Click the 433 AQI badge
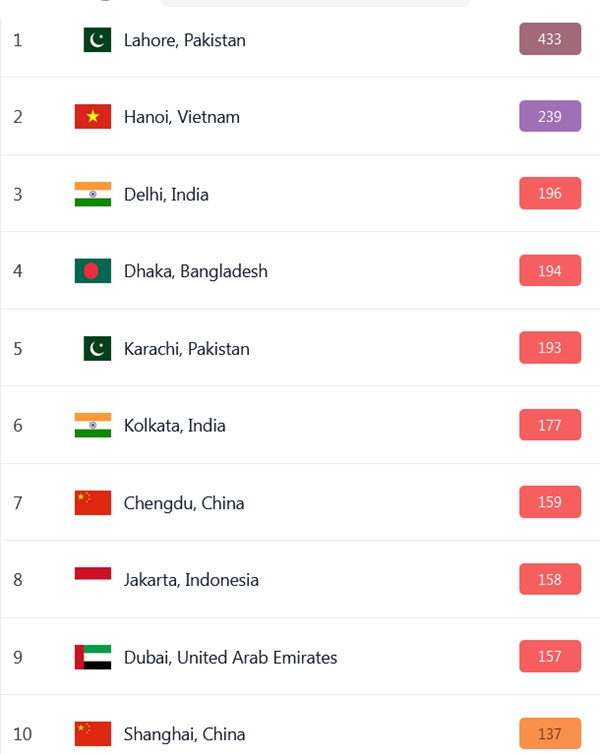Screen dimensions: 600x754 point(550,39)
